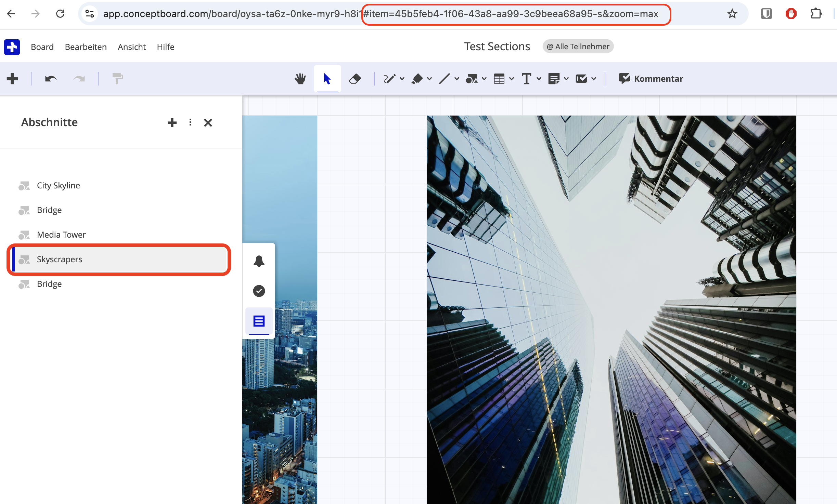Expand the text tool dropdown arrow
Viewport: 837px width, 504px height.
click(539, 79)
